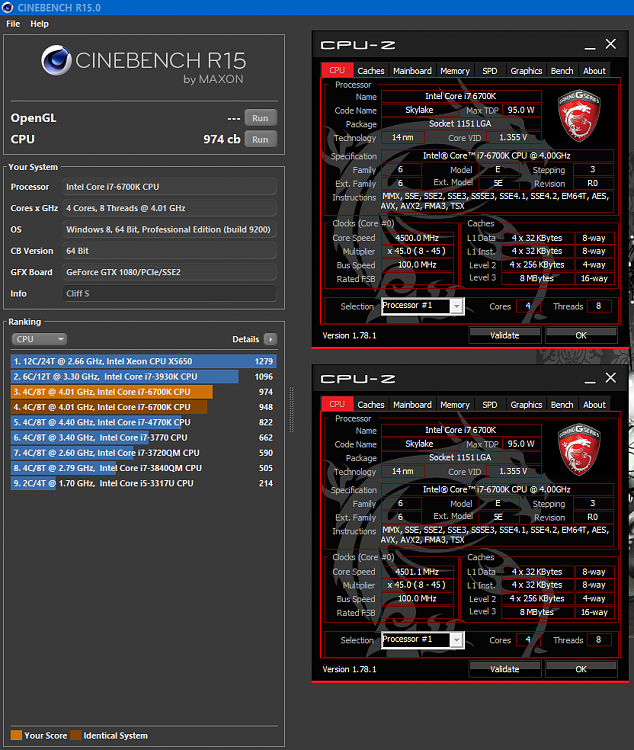Click Validate in top CPU-Z window
The image size is (634, 750).
point(505,335)
